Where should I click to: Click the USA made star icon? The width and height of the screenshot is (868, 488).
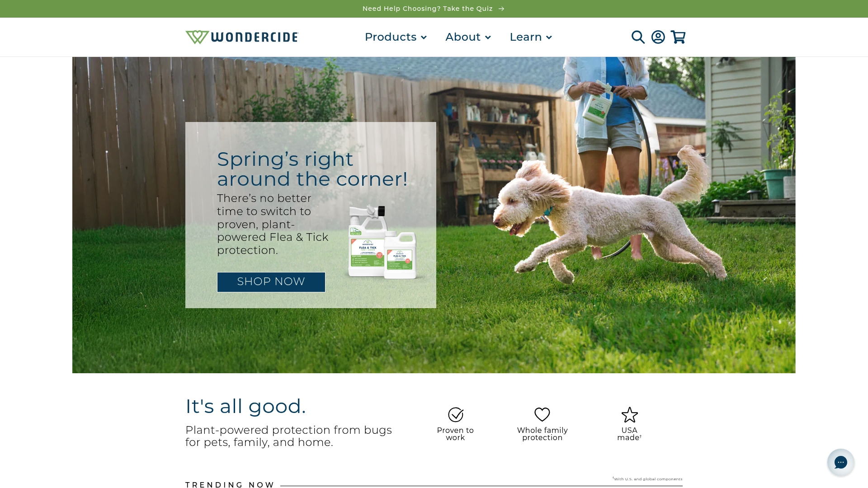coord(629,414)
